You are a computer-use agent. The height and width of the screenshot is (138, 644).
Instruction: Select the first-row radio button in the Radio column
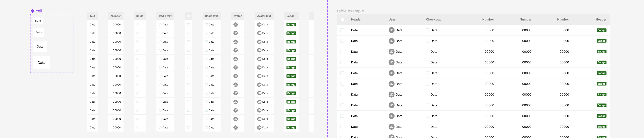click(137, 25)
